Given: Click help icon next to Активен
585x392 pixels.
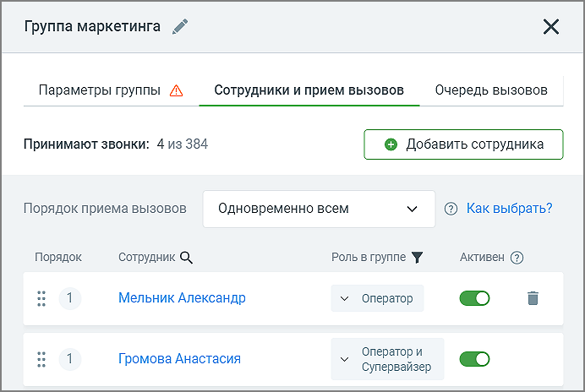Looking at the screenshot, I should (517, 258).
